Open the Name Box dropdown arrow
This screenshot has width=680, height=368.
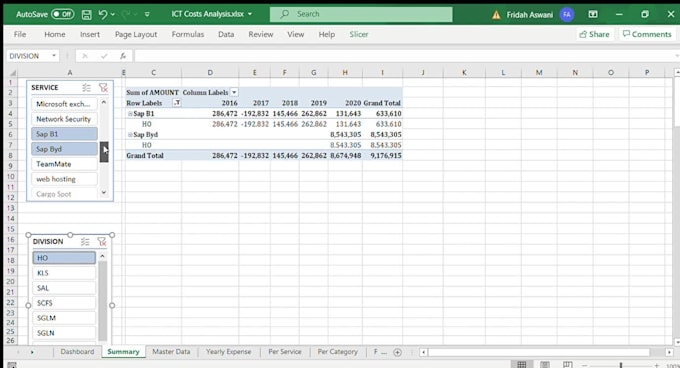54,56
